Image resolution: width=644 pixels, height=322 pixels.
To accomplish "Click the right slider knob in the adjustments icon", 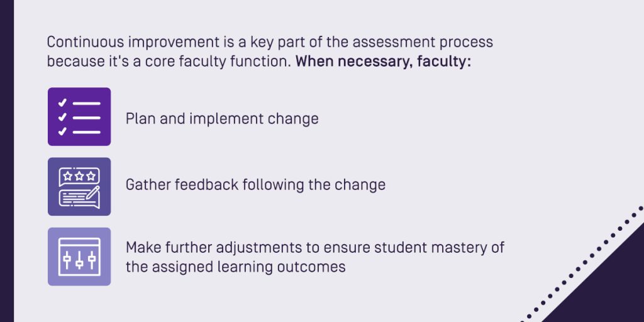I will (92, 258).
